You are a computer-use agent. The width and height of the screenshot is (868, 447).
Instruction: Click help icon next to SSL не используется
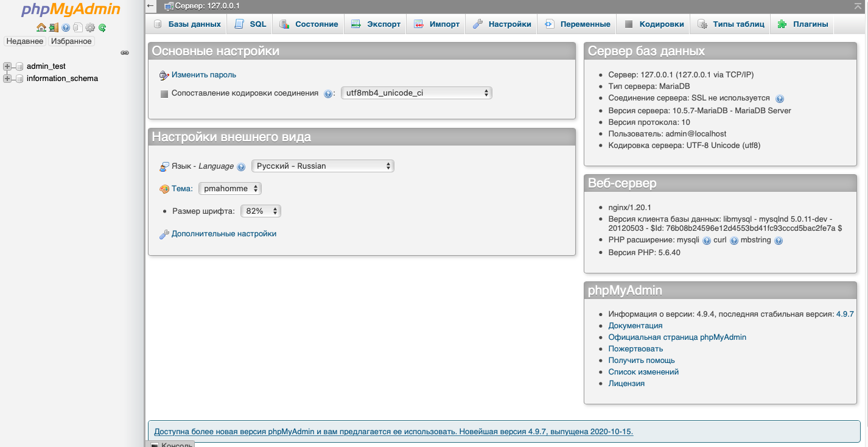(x=780, y=98)
